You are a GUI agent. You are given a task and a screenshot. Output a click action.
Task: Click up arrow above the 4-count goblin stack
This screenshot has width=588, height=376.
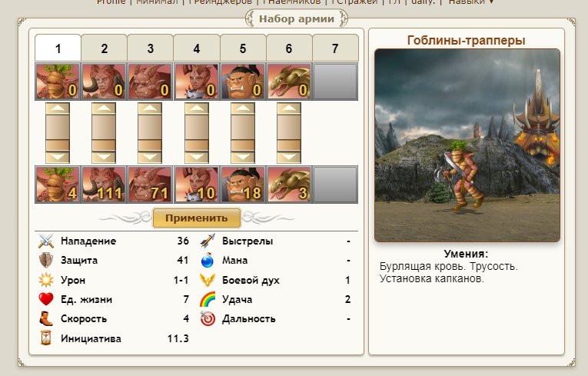pos(58,108)
